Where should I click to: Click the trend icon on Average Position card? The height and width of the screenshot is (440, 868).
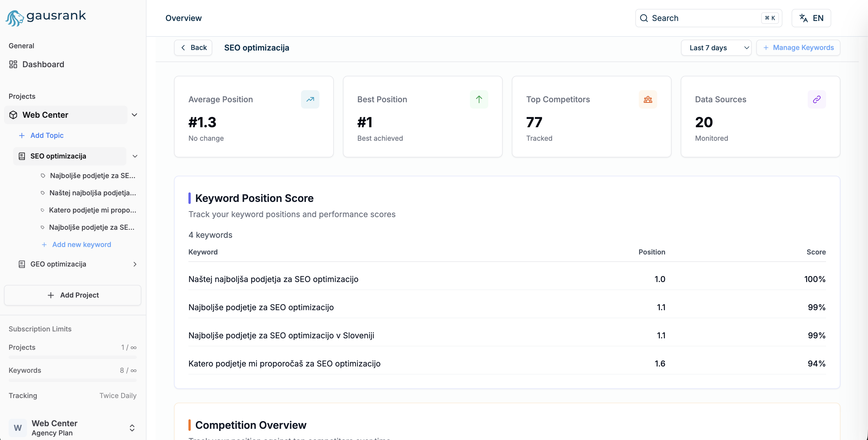pyautogui.click(x=310, y=99)
